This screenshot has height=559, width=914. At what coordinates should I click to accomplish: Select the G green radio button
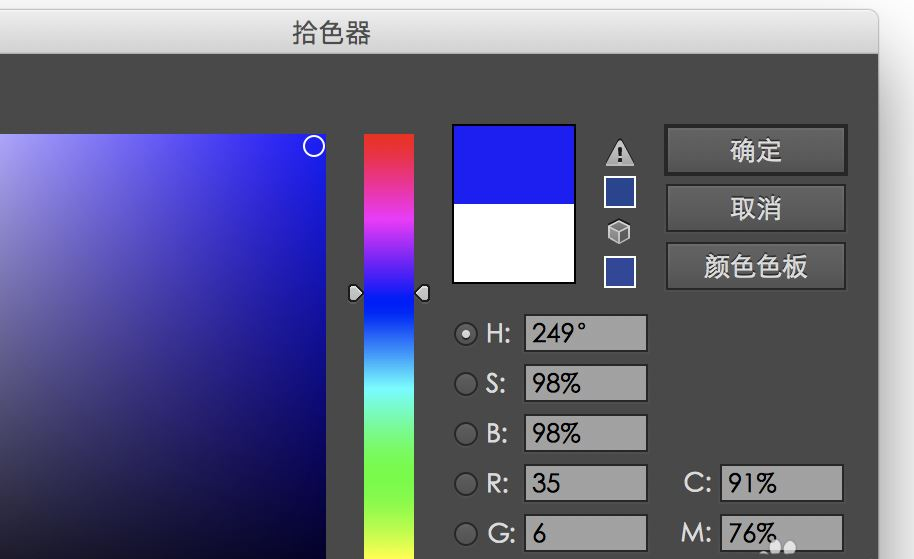point(466,533)
